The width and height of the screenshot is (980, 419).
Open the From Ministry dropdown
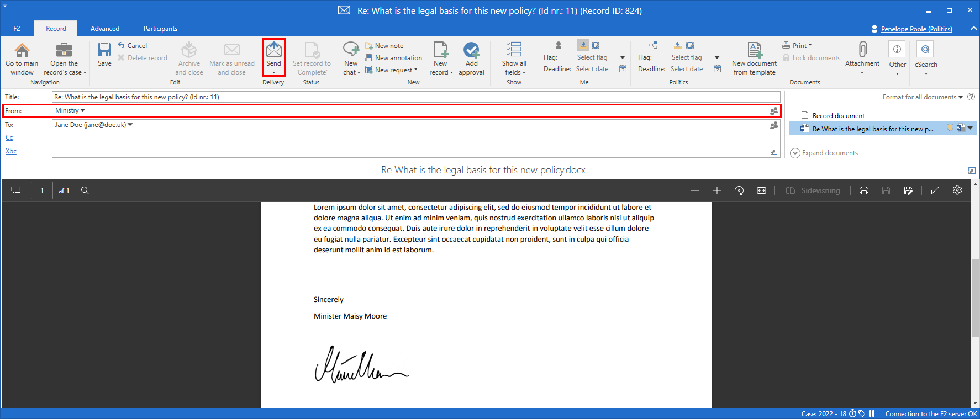point(71,111)
